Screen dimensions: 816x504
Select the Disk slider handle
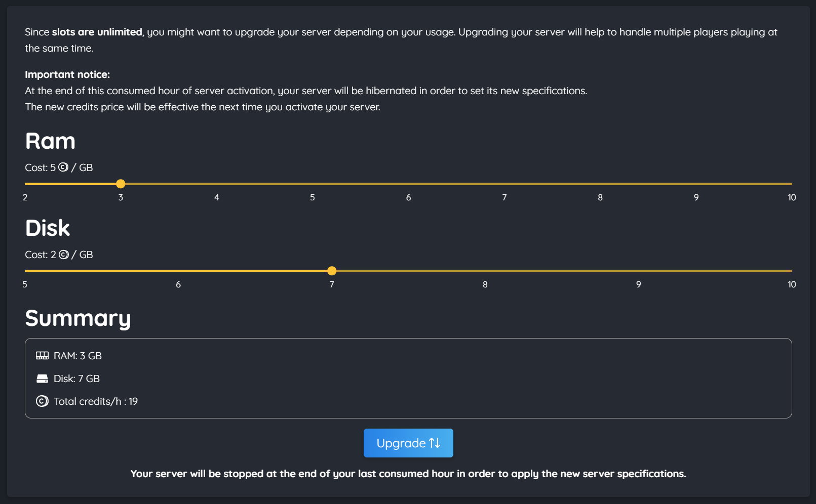coord(332,271)
